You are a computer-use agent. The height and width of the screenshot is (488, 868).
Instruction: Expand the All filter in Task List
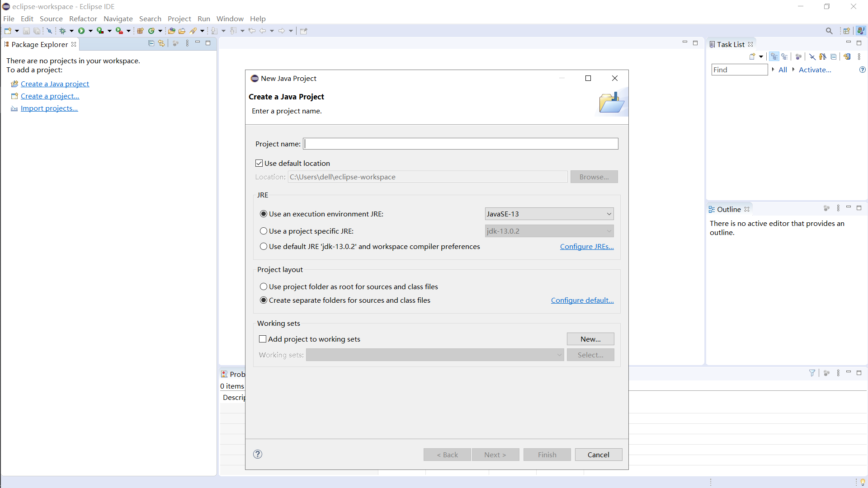(782, 70)
